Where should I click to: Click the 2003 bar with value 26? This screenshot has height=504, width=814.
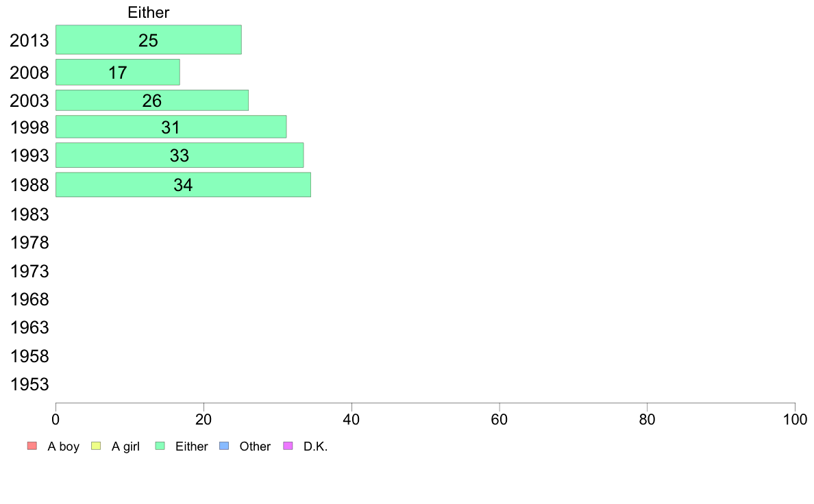point(151,101)
